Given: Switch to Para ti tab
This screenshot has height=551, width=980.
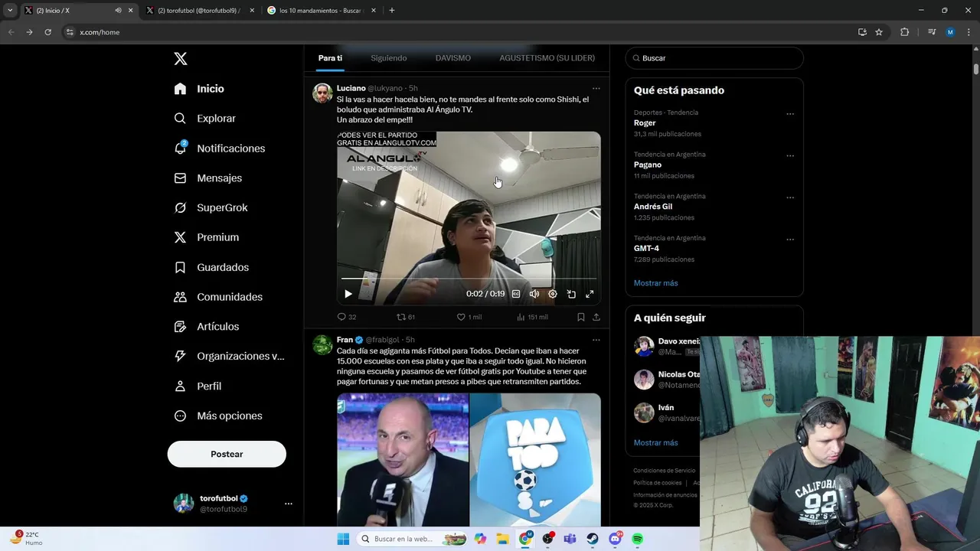Looking at the screenshot, I should 330,58.
